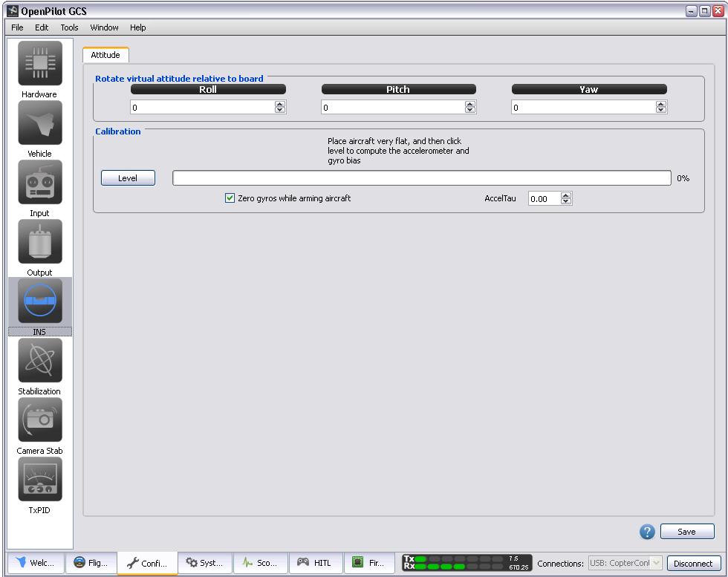Screen dimensions: 728x577
Task: Open the TxPID gauge icon
Action: (40, 480)
